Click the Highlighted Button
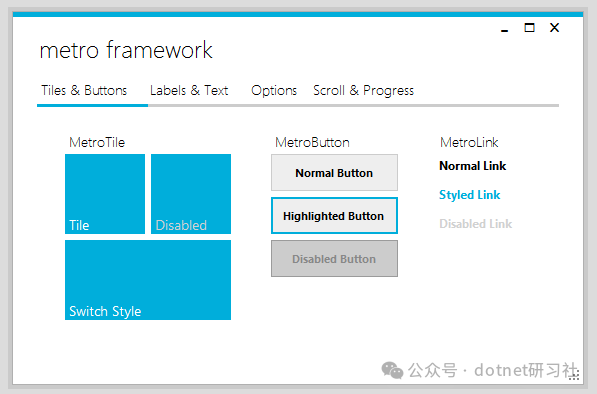This screenshot has height=394, width=597. pyautogui.click(x=334, y=215)
